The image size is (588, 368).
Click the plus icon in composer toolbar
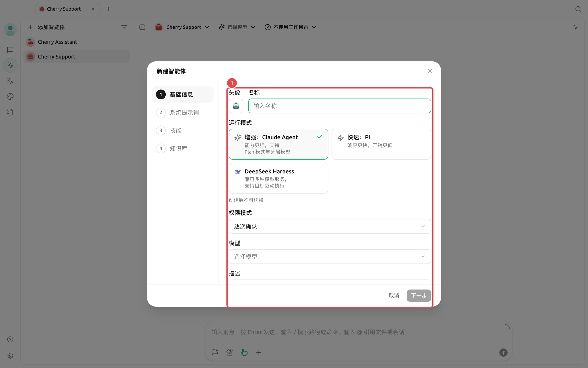click(x=259, y=352)
